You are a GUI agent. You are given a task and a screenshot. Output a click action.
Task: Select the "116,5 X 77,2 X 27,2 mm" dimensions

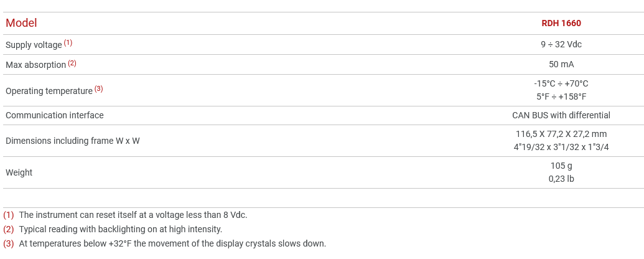tap(561, 134)
